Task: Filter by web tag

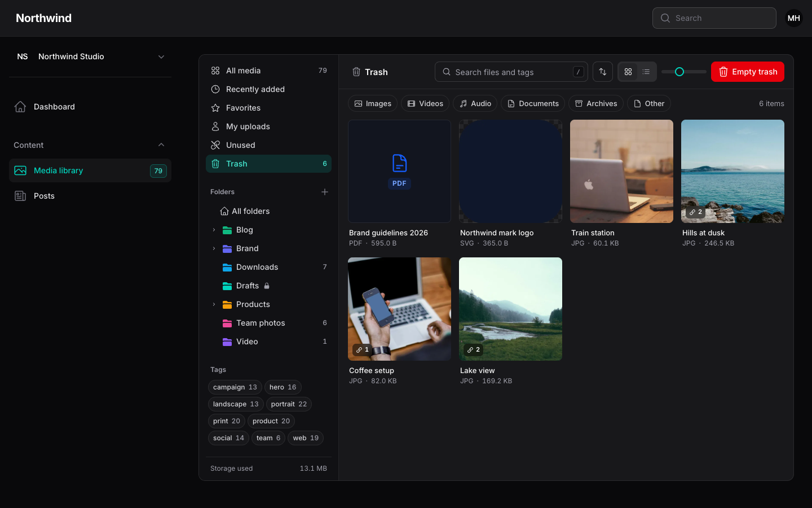Action: click(306, 438)
